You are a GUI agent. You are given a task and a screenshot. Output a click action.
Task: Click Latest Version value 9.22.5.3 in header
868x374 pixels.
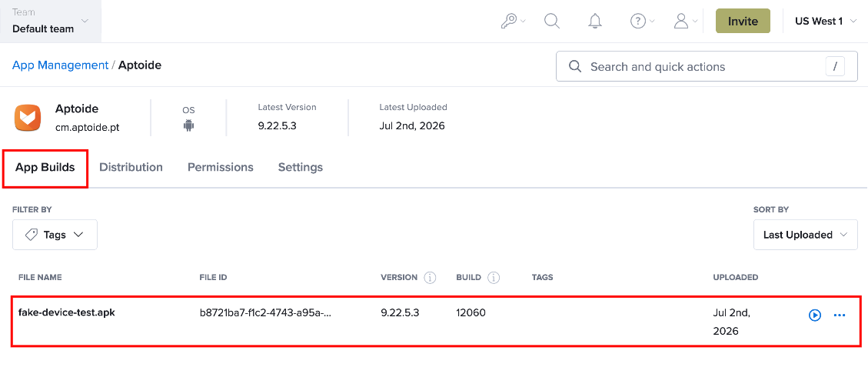pyautogui.click(x=278, y=125)
